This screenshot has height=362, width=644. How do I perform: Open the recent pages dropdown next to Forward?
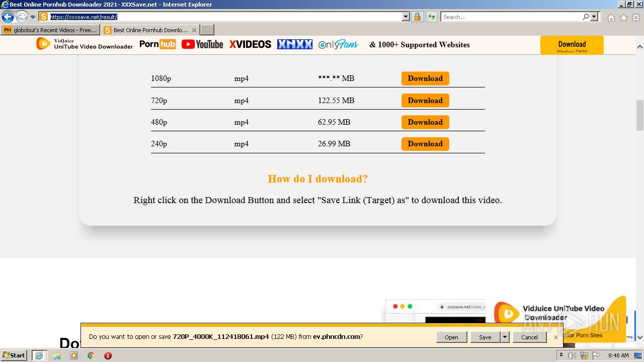pos(33,17)
